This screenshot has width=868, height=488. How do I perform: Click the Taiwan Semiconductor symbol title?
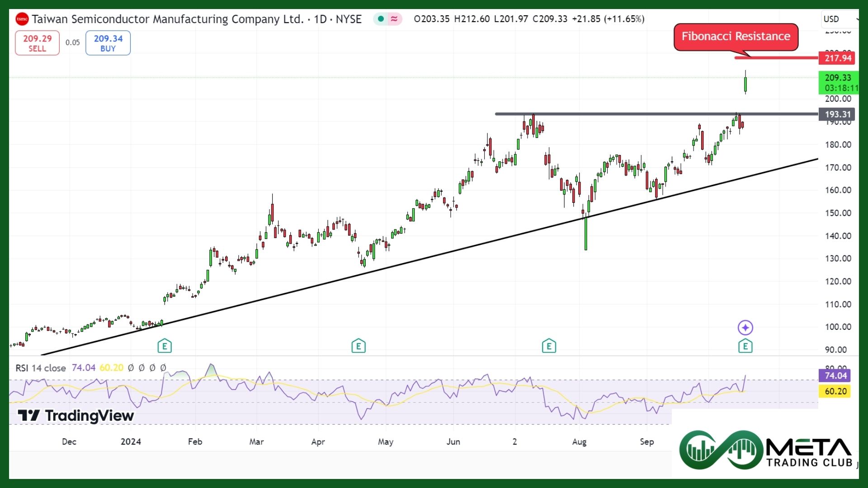point(167,19)
